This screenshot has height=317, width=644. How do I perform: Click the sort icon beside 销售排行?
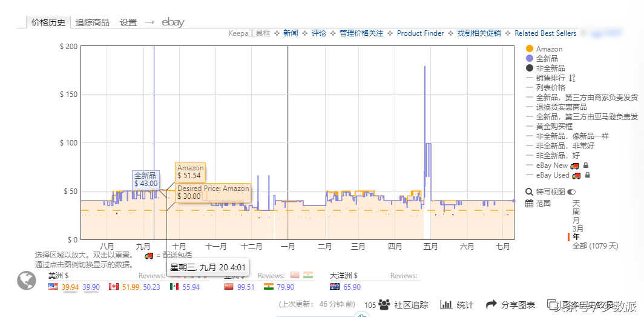pos(572,78)
